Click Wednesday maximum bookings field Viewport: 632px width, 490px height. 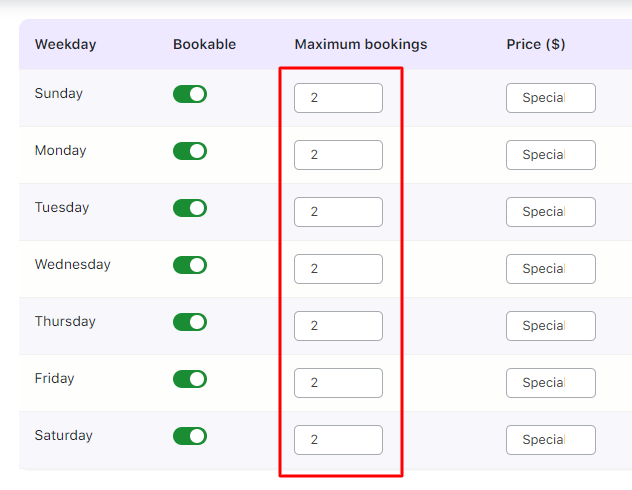[x=338, y=269]
